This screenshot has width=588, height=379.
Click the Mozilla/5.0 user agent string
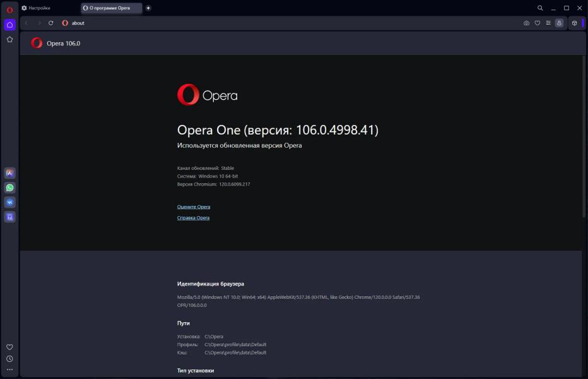298,301
